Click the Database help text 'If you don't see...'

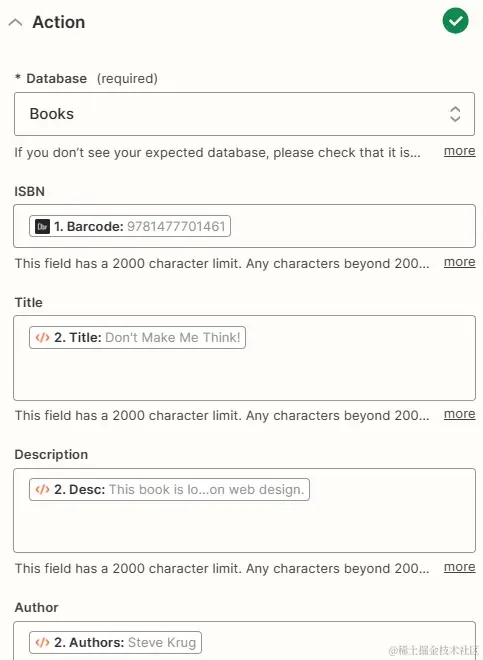[218, 152]
